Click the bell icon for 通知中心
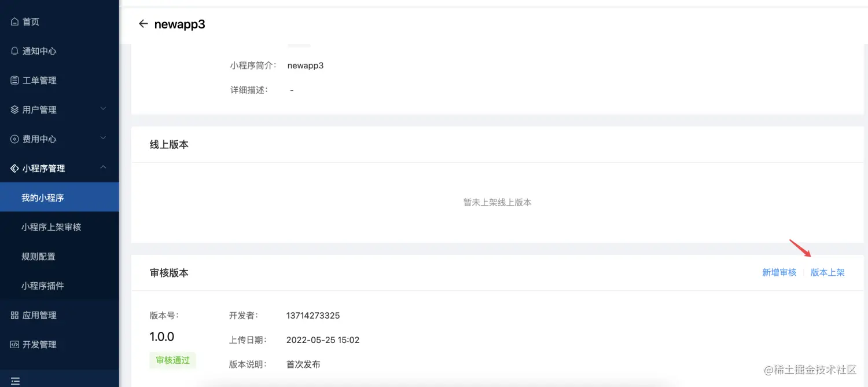 pos(14,51)
